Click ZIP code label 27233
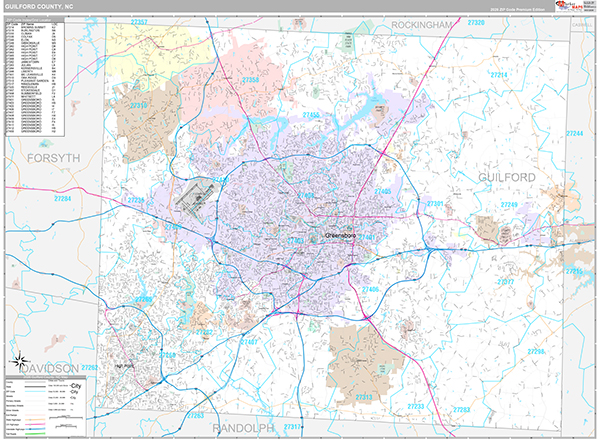The width and height of the screenshot is (600, 442). point(416,406)
